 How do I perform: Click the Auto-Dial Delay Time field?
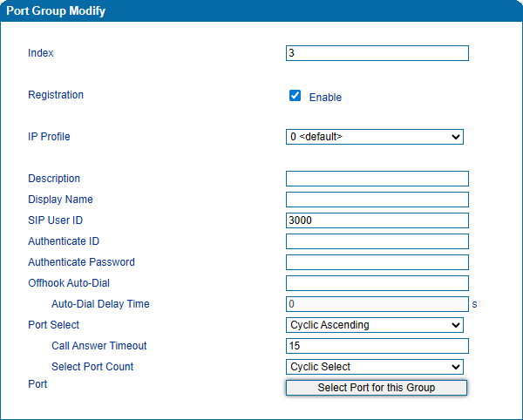tap(377, 304)
